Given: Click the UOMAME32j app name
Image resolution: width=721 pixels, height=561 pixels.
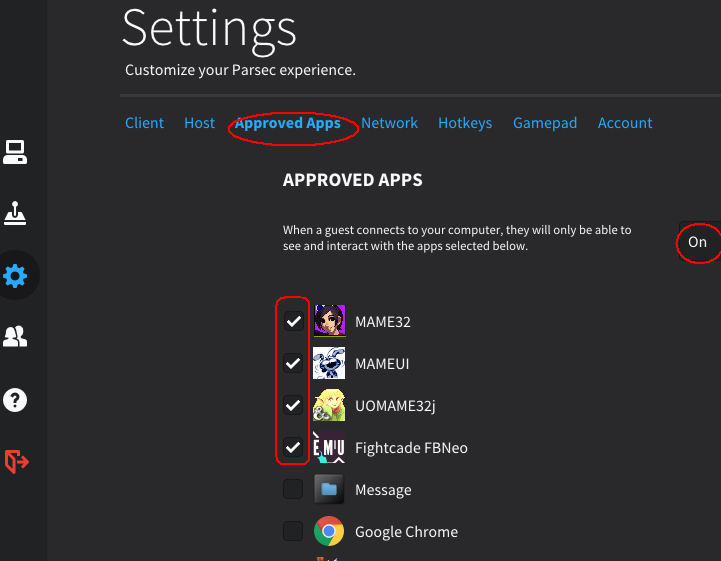Looking at the screenshot, I should pos(395,406).
